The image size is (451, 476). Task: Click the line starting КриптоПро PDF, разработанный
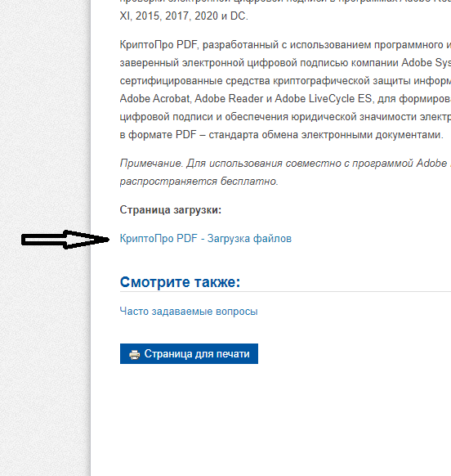tap(285, 45)
